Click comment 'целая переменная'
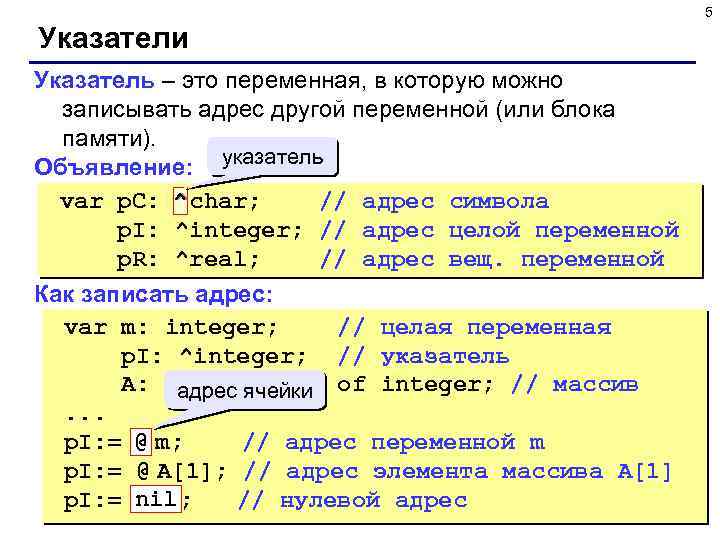This screenshot has width=720, height=540. pyautogui.click(x=496, y=328)
